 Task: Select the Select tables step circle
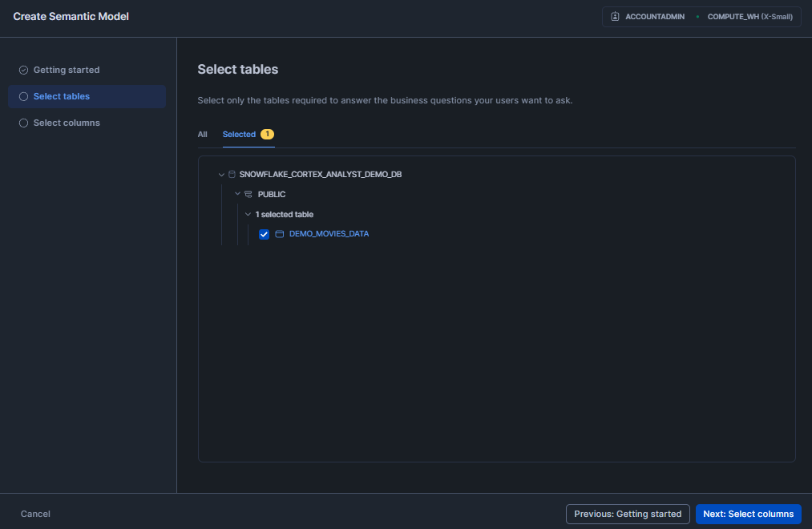(23, 96)
